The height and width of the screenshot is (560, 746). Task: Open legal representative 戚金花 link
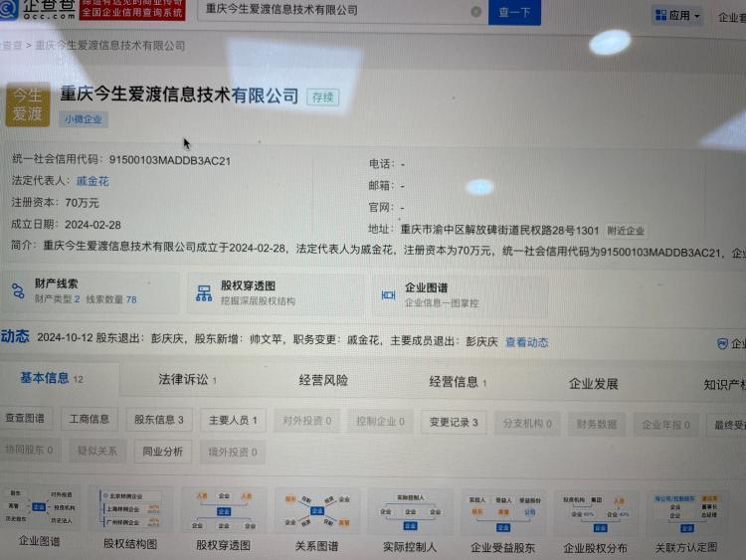(93, 181)
